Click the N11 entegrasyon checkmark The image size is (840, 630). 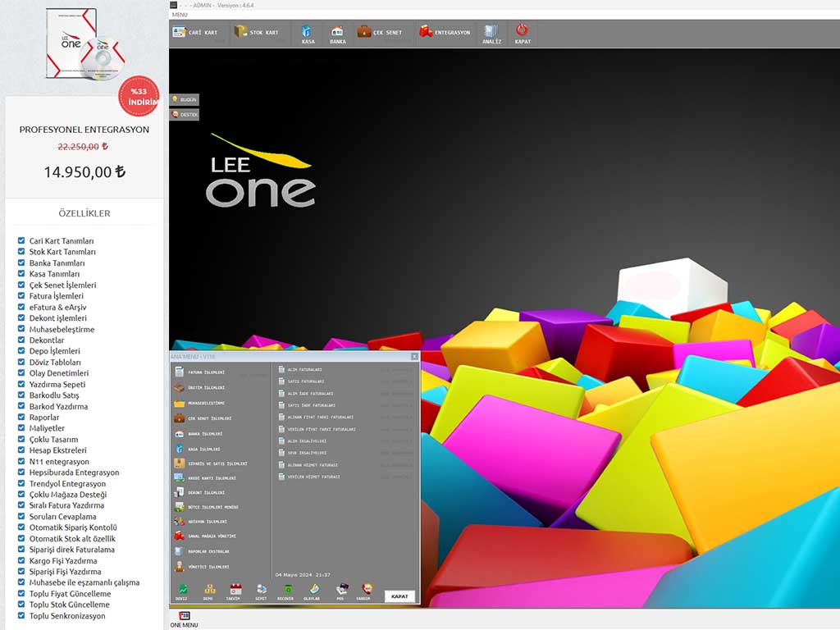point(21,461)
